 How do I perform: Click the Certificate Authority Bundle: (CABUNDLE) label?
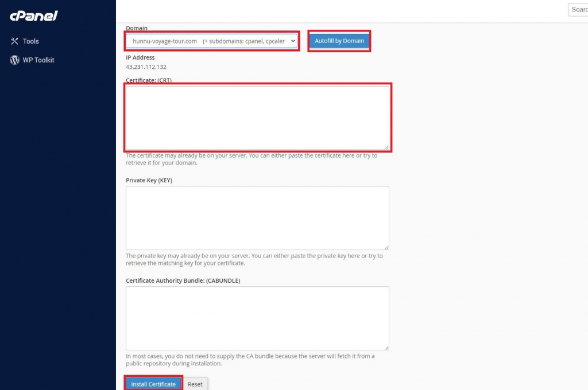tap(183, 280)
